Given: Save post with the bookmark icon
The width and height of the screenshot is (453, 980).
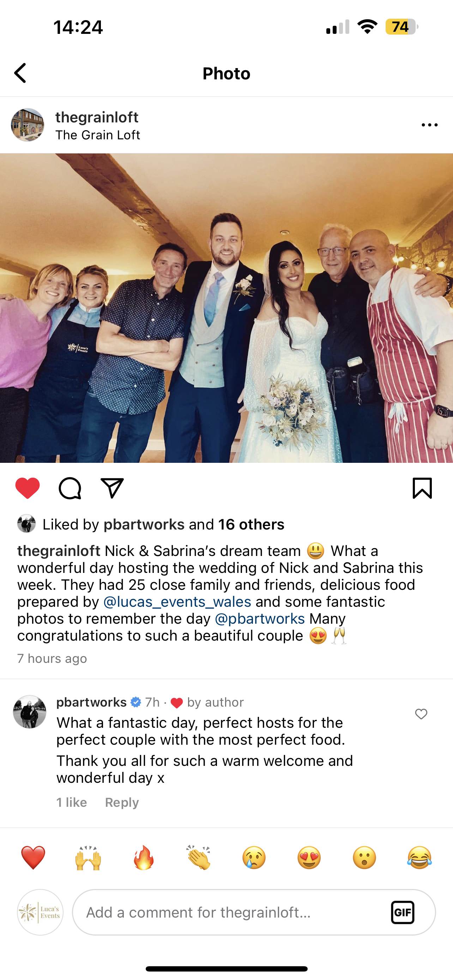Looking at the screenshot, I should (x=422, y=488).
